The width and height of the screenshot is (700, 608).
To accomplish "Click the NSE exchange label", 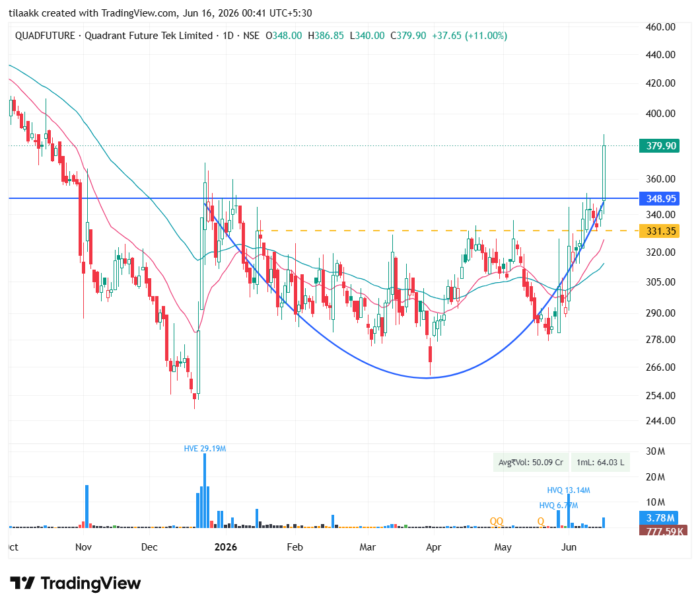I will point(252,36).
